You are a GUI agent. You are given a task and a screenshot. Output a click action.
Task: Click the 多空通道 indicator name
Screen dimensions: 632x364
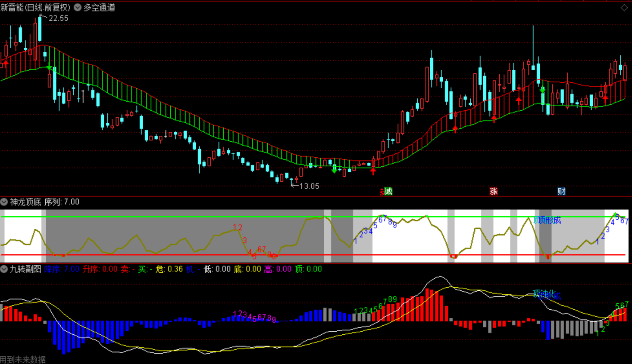click(99, 7)
